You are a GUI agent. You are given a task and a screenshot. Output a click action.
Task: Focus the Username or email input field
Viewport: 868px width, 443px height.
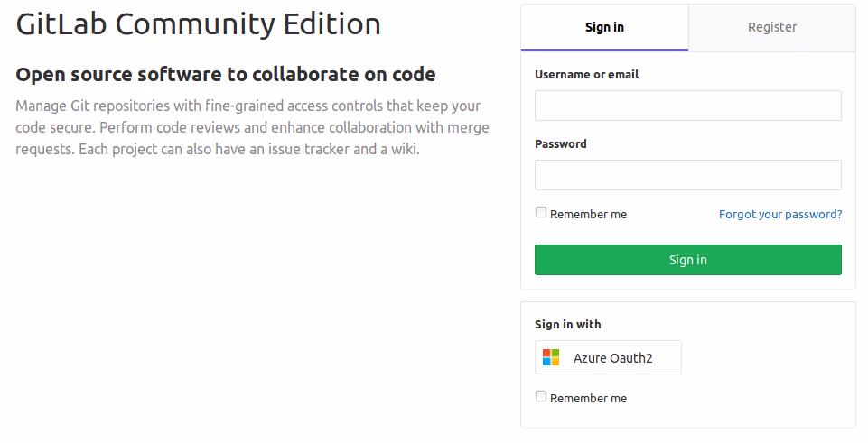[687, 106]
